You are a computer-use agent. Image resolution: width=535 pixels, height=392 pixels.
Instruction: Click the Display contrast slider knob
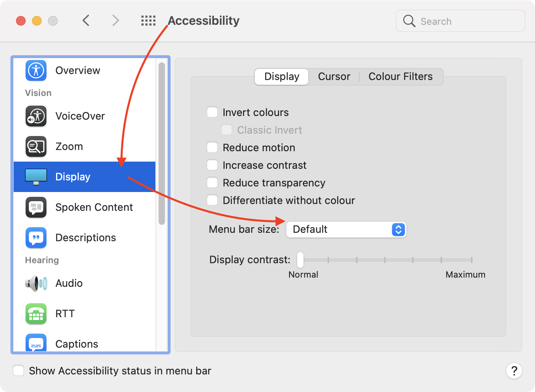(300, 260)
